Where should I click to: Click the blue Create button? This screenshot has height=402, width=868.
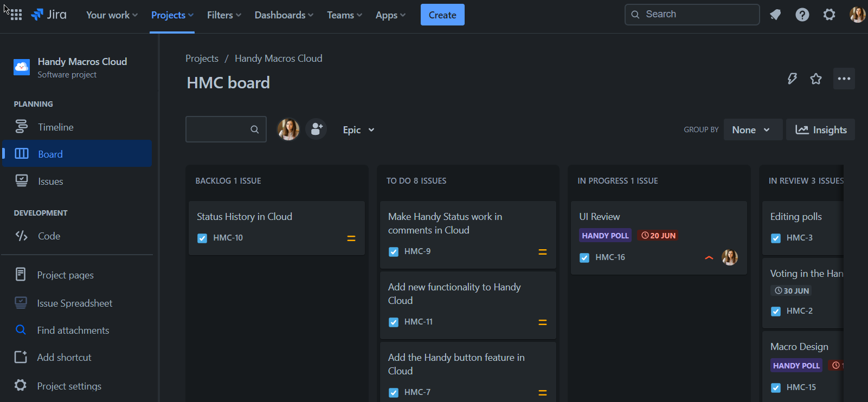(x=442, y=15)
